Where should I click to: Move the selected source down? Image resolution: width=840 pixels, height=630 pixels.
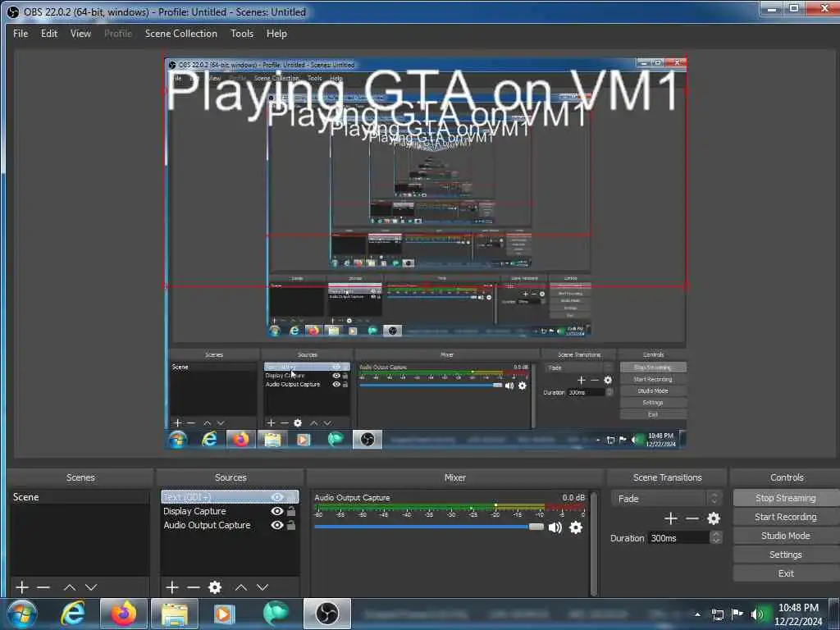pos(262,587)
